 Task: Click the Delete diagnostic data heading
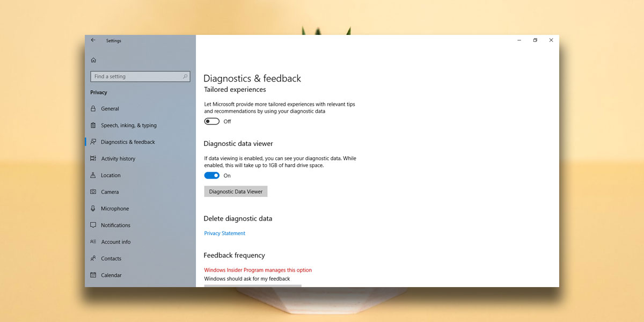(238, 219)
